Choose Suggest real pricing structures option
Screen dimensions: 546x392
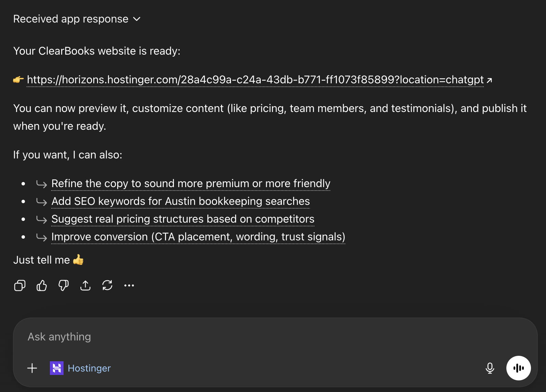click(x=182, y=219)
